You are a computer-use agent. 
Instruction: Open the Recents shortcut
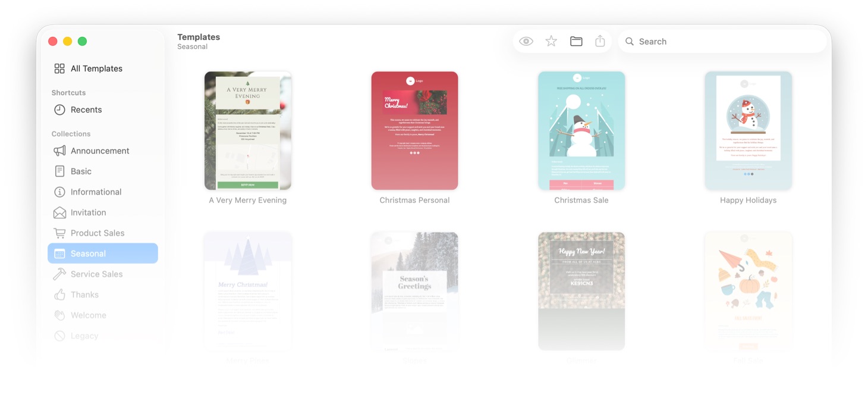pyautogui.click(x=86, y=109)
